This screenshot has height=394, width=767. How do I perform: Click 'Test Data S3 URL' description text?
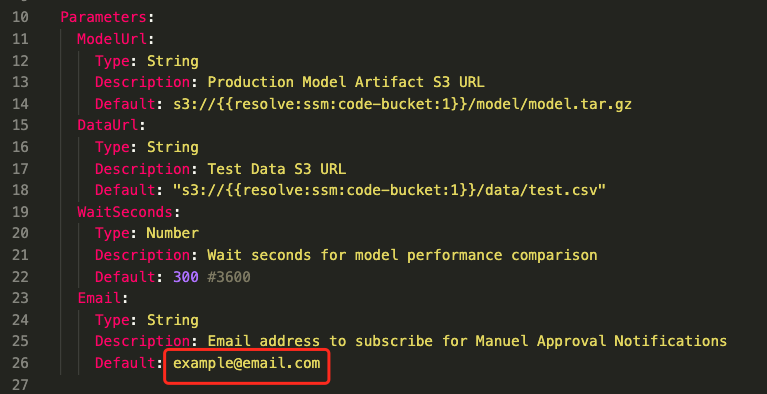[276, 169]
